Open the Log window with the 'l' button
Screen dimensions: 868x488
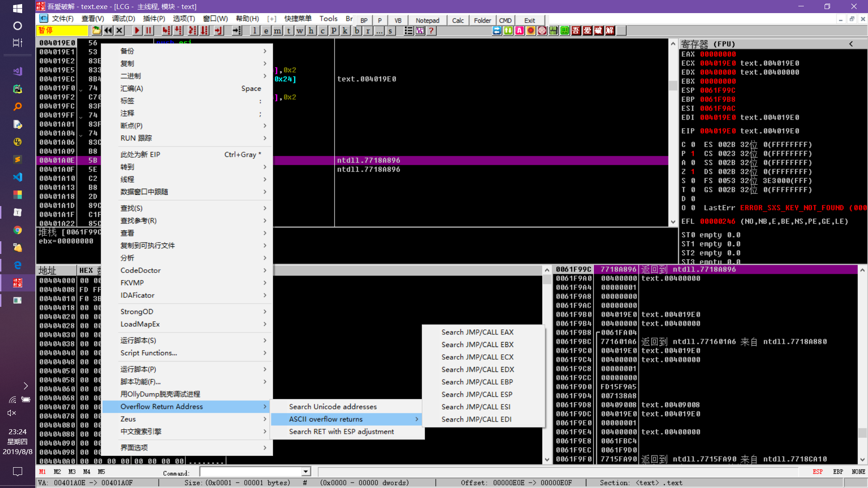click(255, 30)
